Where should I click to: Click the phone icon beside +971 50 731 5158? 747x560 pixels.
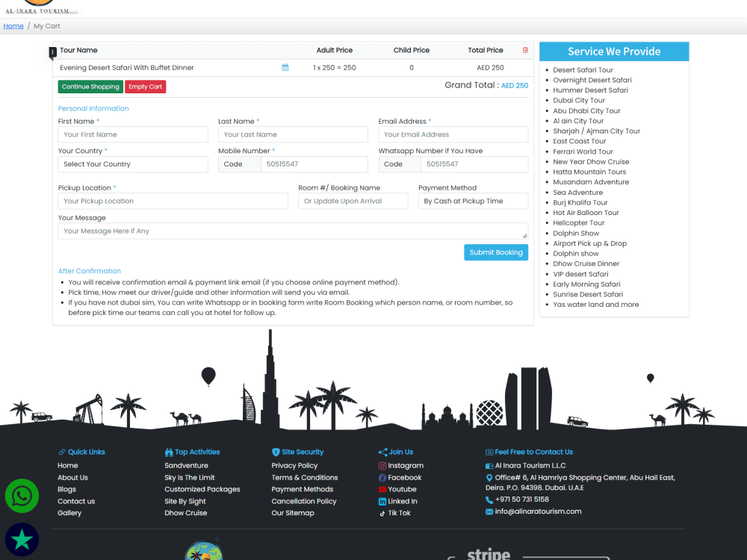click(488, 500)
